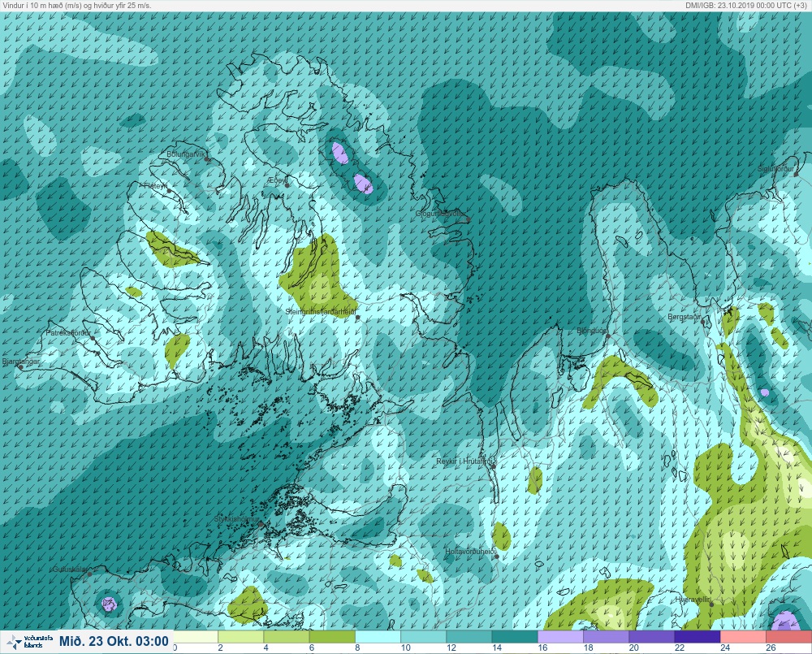
Task: Pick the violet 20–22 m/s legend swatch
Action: 651,636
